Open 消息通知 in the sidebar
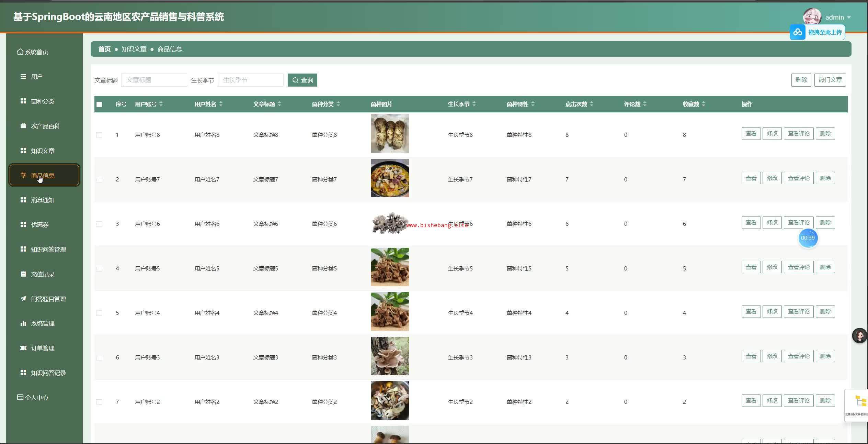The width and height of the screenshot is (868, 444). [x=43, y=200]
